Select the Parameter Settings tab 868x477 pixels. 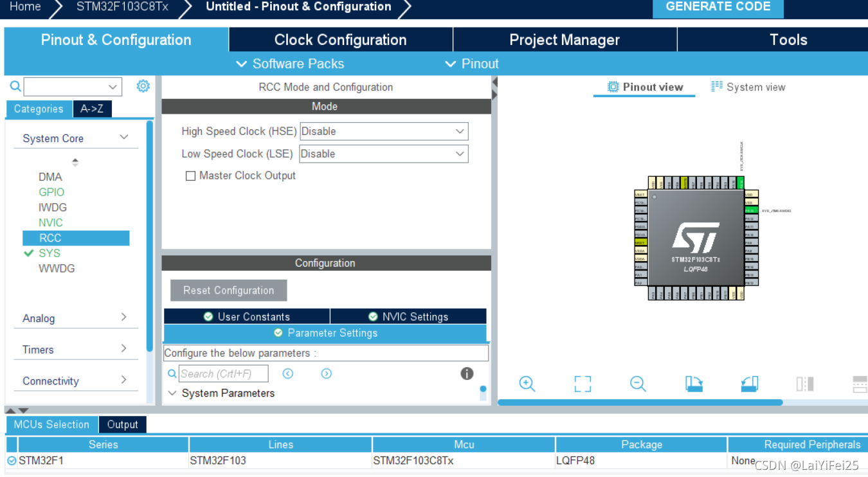[325, 333]
